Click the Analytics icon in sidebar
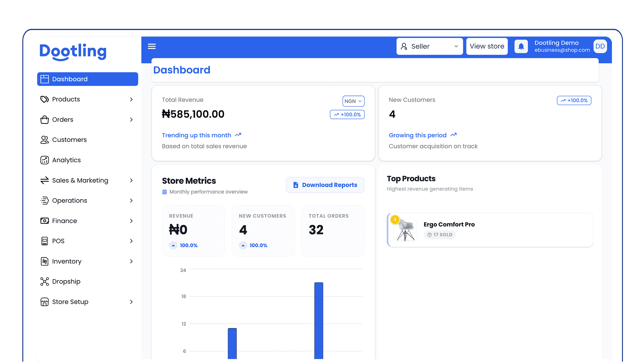Viewport: 644px width, 363px height. [45, 160]
